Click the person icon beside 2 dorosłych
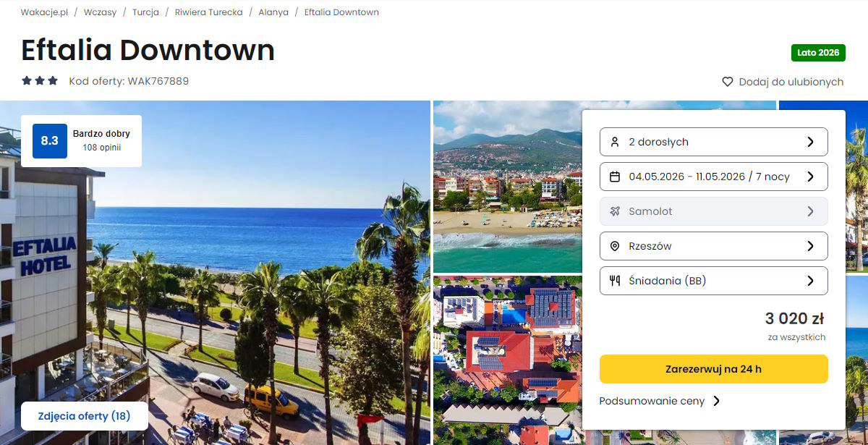Viewport: 868px width, 445px height. (x=615, y=142)
